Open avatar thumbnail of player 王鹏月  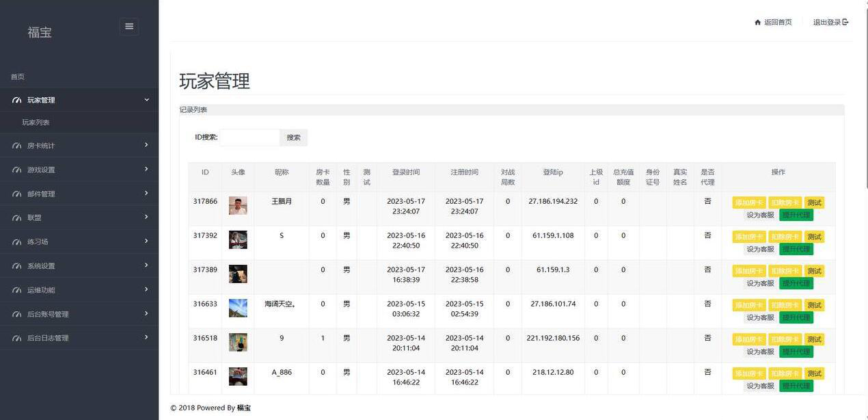(x=238, y=205)
